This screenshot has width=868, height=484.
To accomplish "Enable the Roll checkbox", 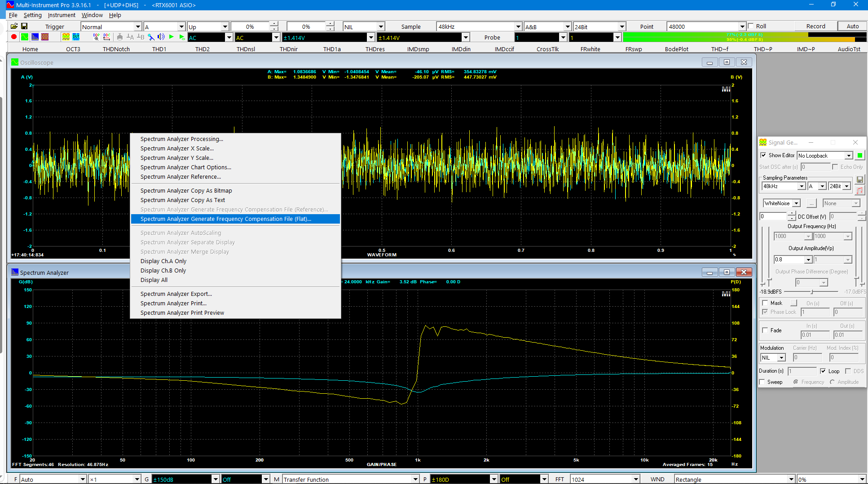I will [x=751, y=26].
